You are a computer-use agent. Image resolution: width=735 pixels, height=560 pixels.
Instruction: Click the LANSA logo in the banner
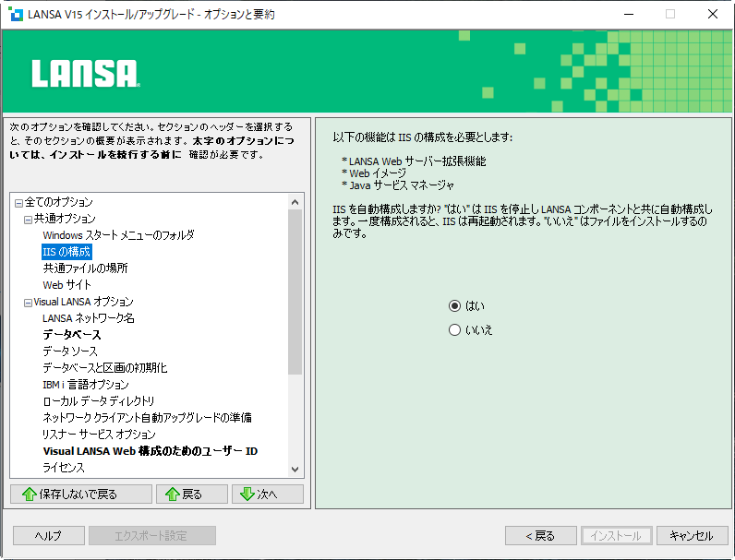pos(86,74)
